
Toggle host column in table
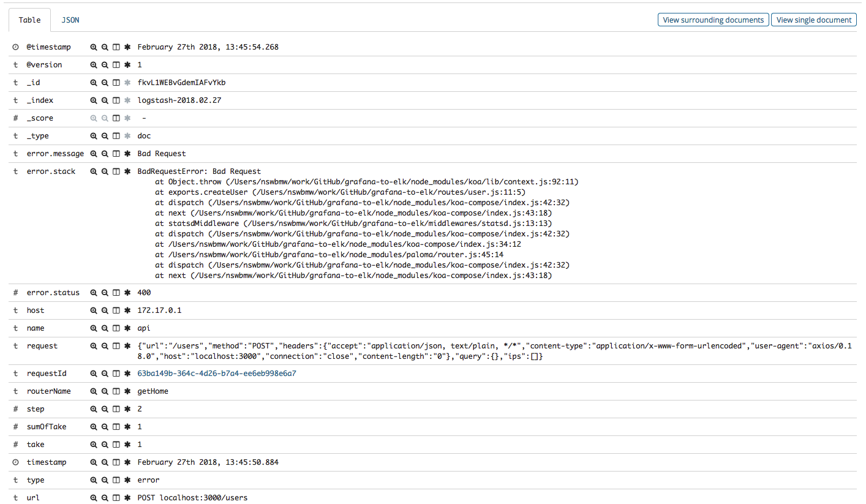point(116,310)
